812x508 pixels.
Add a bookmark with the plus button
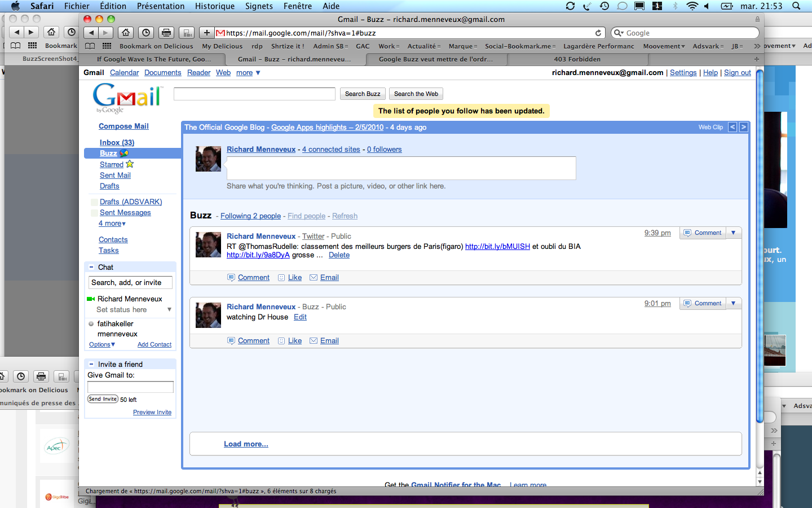(207, 33)
